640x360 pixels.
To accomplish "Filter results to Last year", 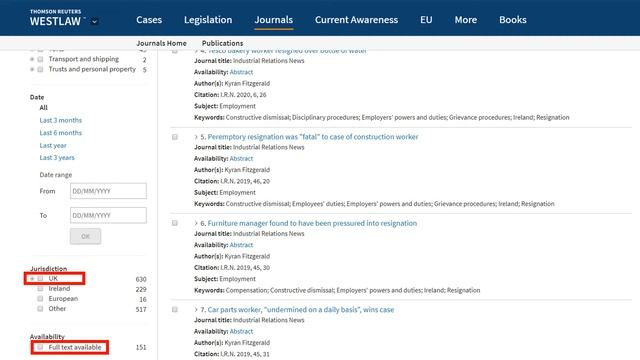I will click(x=53, y=145).
